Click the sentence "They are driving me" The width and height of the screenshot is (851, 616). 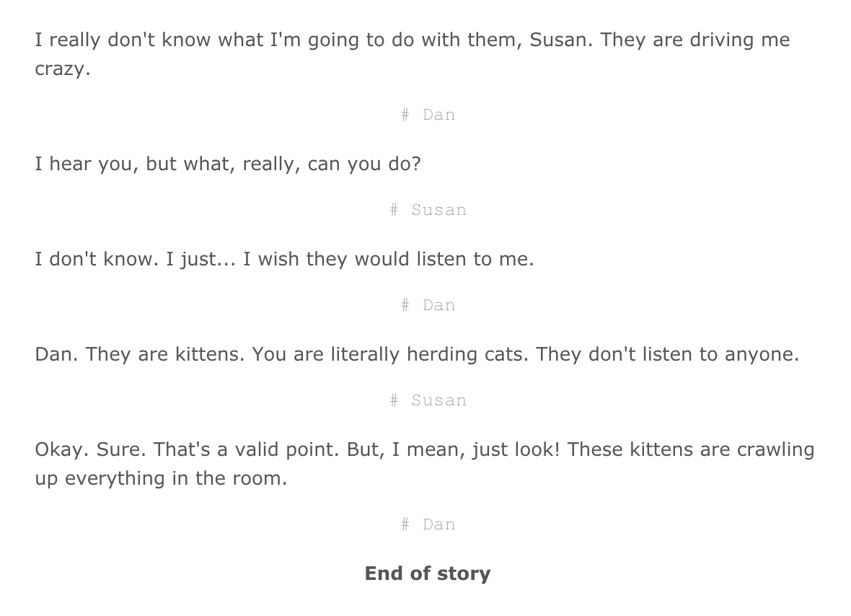(x=695, y=40)
